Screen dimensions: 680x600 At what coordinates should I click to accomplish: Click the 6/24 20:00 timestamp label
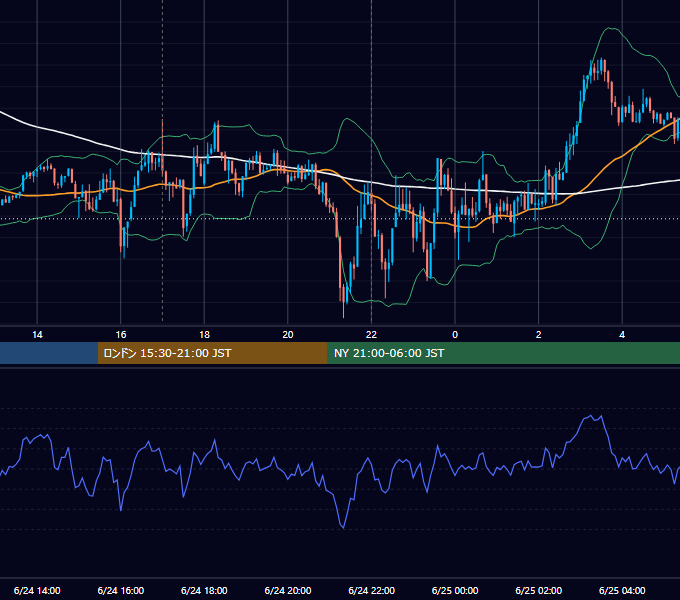point(288,590)
